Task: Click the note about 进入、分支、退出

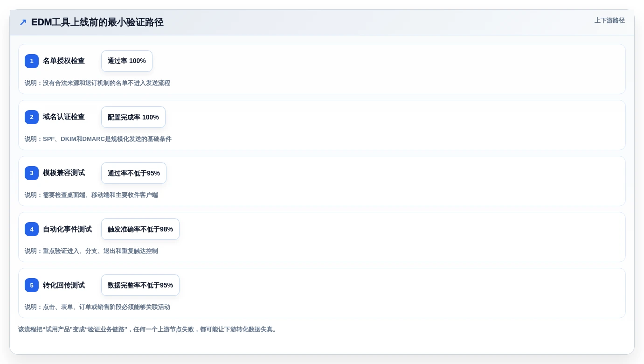Action: 91,251
